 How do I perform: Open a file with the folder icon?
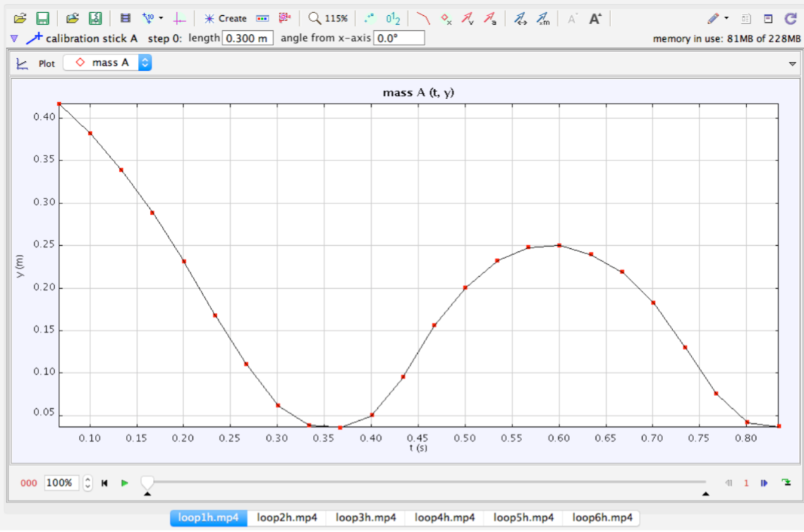point(20,18)
